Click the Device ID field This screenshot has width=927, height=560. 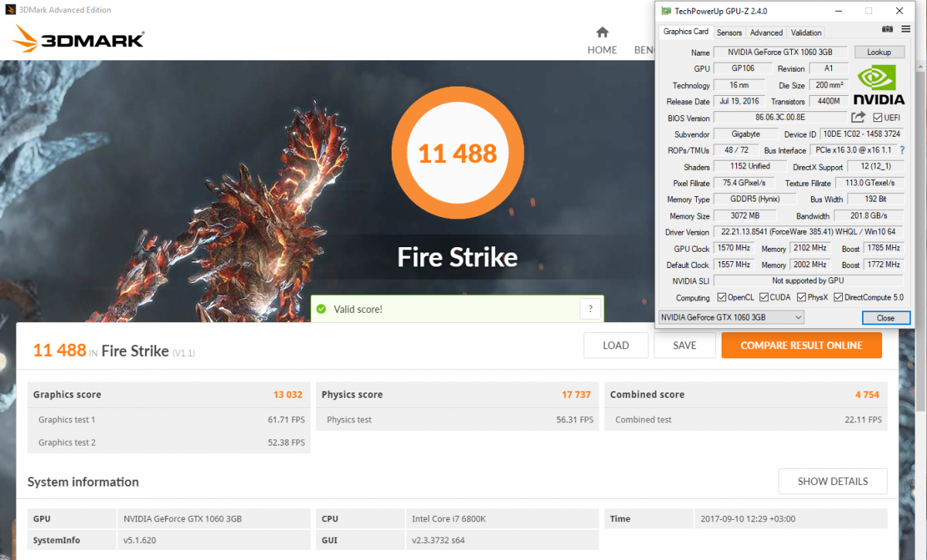tap(861, 134)
